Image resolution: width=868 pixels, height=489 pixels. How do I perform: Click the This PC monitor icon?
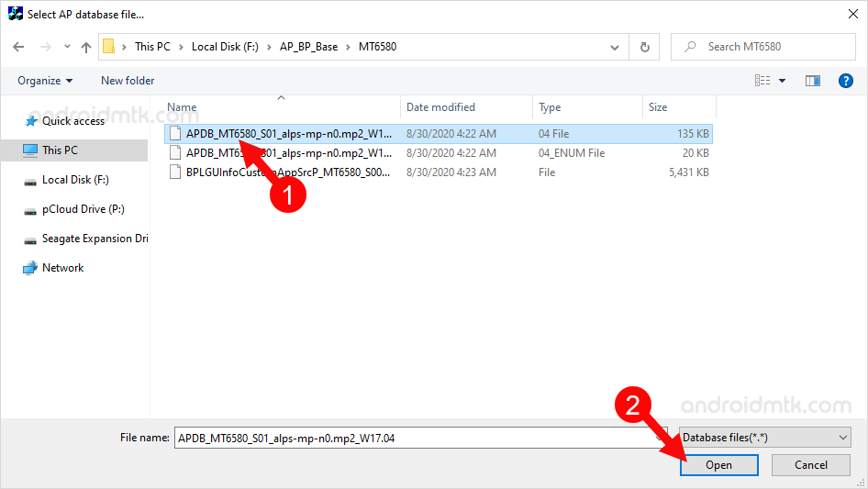[30, 150]
